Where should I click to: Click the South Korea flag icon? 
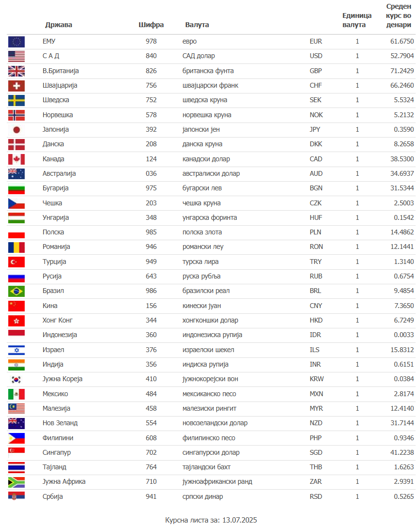(x=16, y=380)
